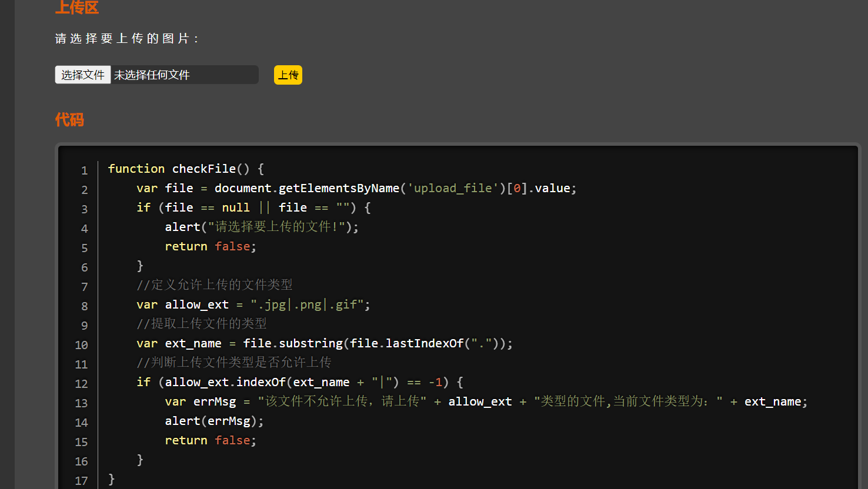Viewport: 868px width, 489px height.
Task: Click the alert("请选择要上传的文件!") line
Action: [x=262, y=227]
